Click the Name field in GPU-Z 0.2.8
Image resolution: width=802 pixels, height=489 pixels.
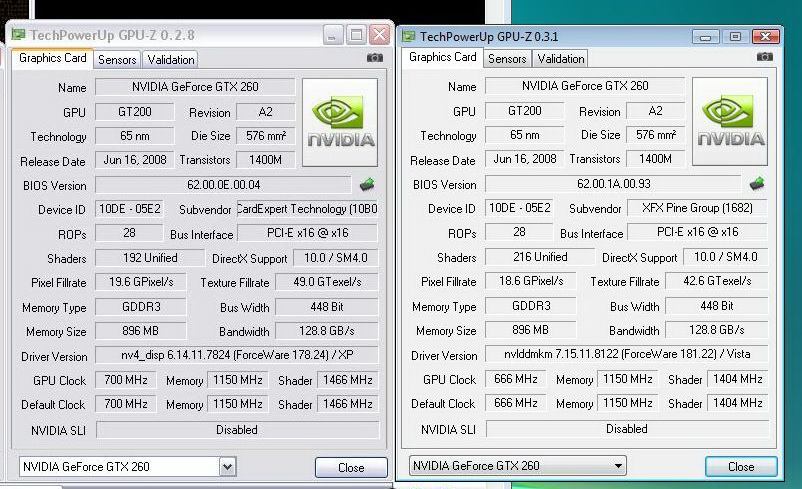(x=195, y=86)
